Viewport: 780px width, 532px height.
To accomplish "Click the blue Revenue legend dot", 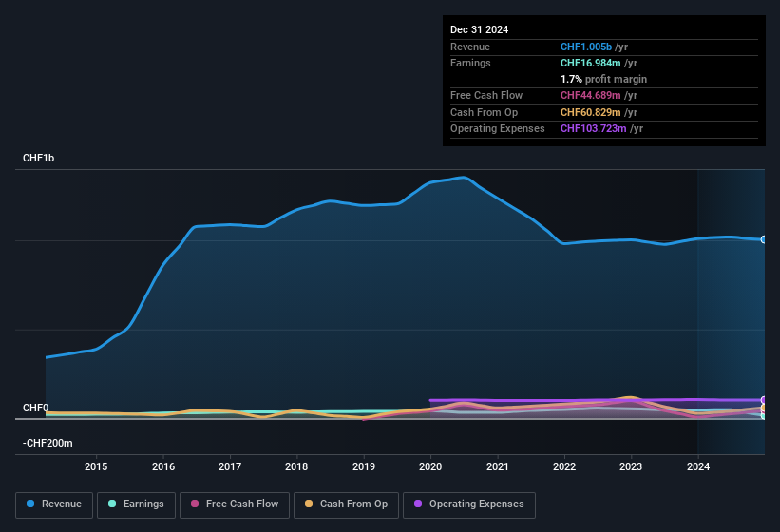I will pos(30,503).
